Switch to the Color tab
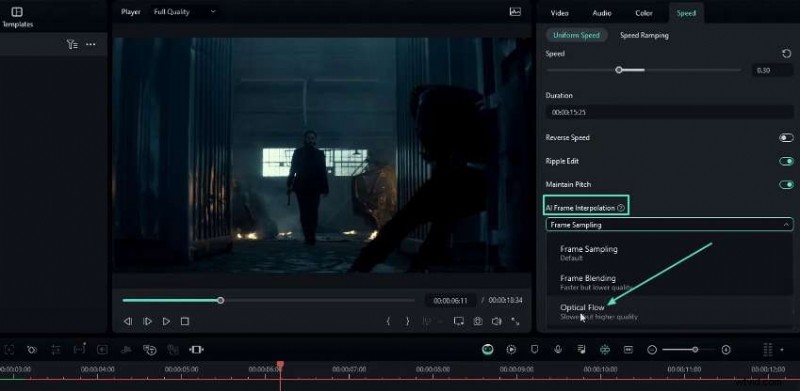This screenshot has width=800, height=391. click(643, 13)
